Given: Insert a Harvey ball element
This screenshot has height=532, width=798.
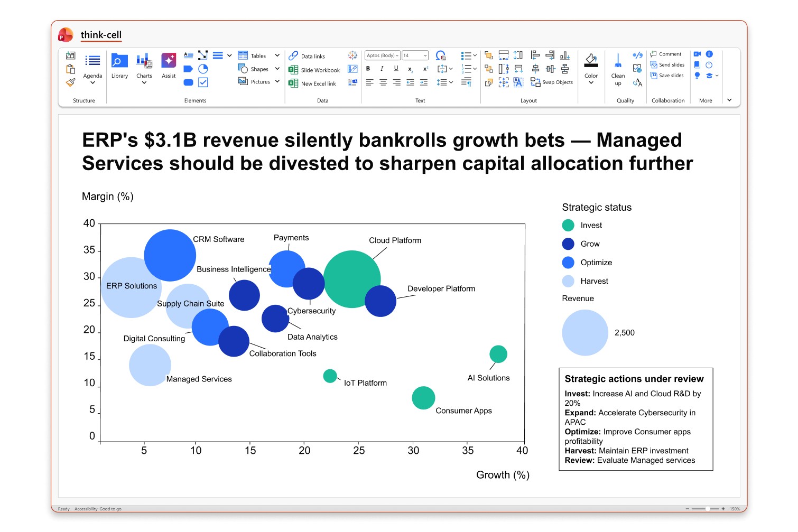Looking at the screenshot, I should coord(203,69).
